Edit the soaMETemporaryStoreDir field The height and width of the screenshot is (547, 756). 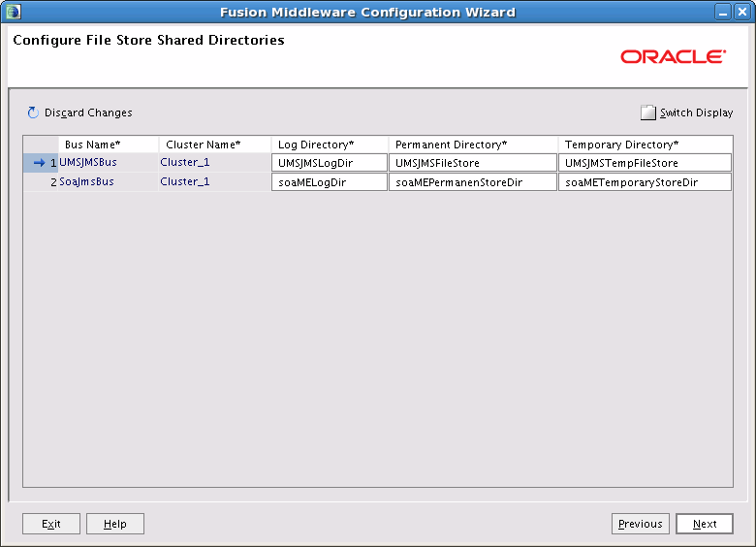(x=646, y=182)
